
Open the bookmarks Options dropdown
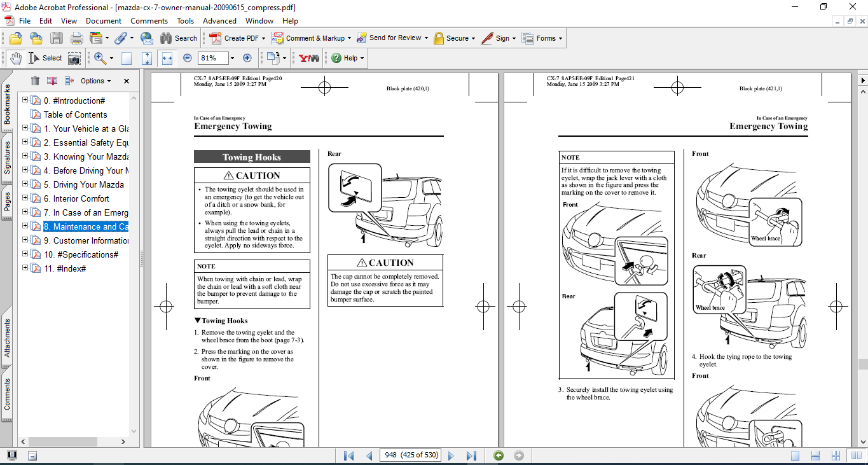click(95, 81)
